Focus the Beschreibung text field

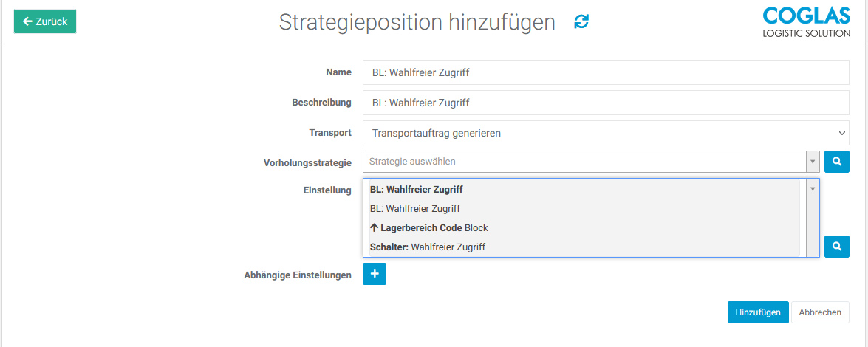pos(606,103)
